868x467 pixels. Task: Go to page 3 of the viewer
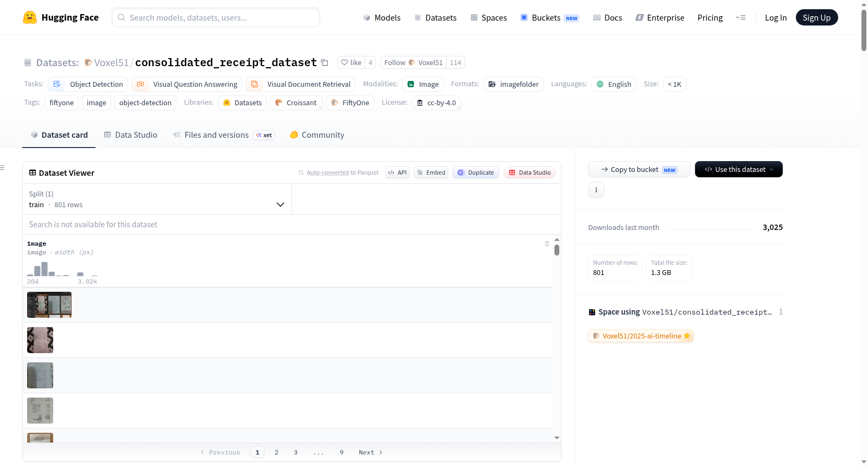point(296,452)
